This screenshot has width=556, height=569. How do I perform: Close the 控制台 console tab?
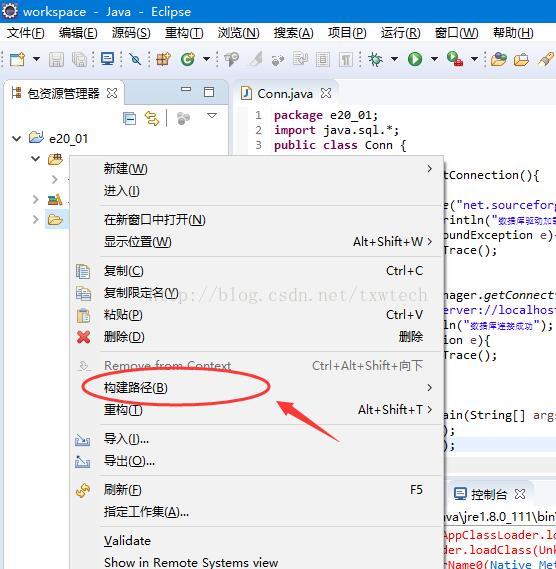[520, 494]
